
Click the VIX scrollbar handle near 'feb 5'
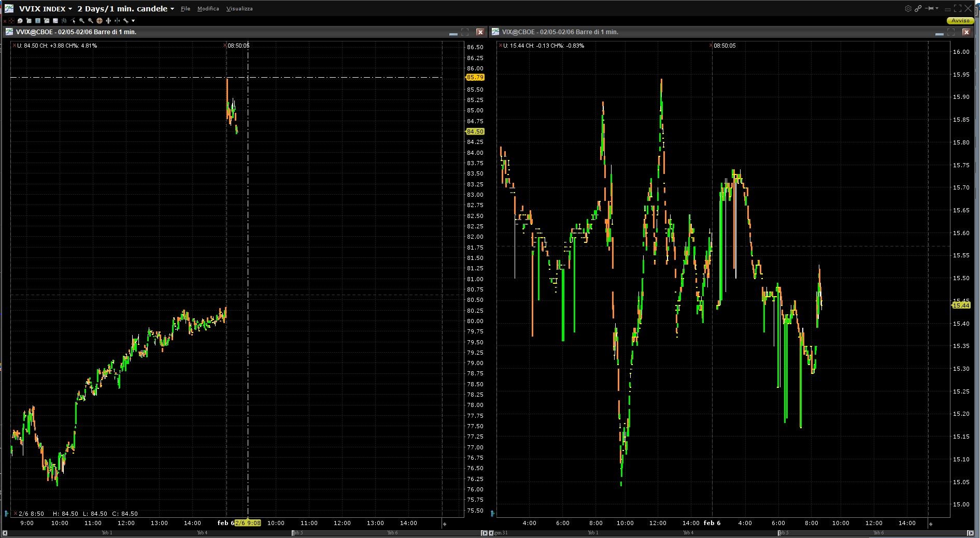tap(779, 533)
